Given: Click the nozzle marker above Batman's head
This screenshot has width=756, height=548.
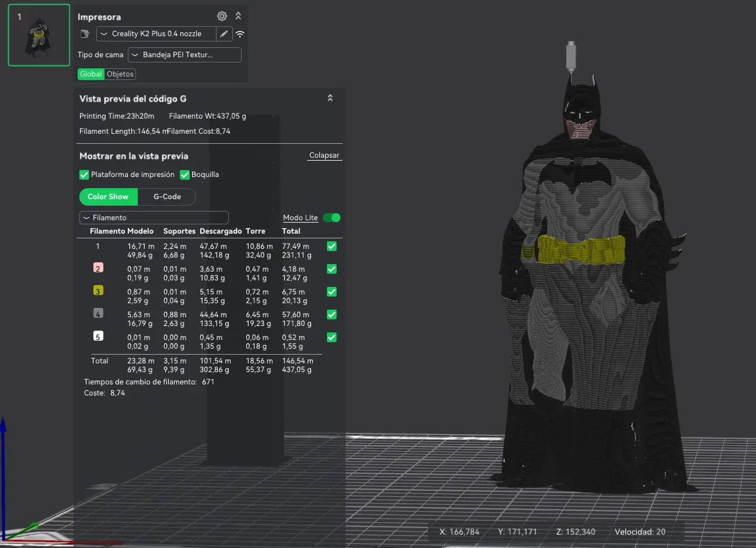Looking at the screenshot, I should pyautogui.click(x=572, y=57).
